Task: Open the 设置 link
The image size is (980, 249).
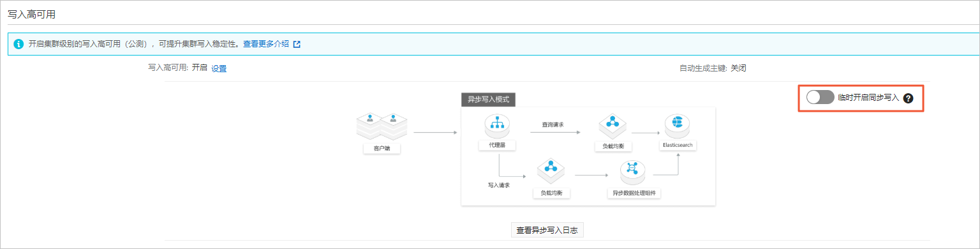Action: 219,68
